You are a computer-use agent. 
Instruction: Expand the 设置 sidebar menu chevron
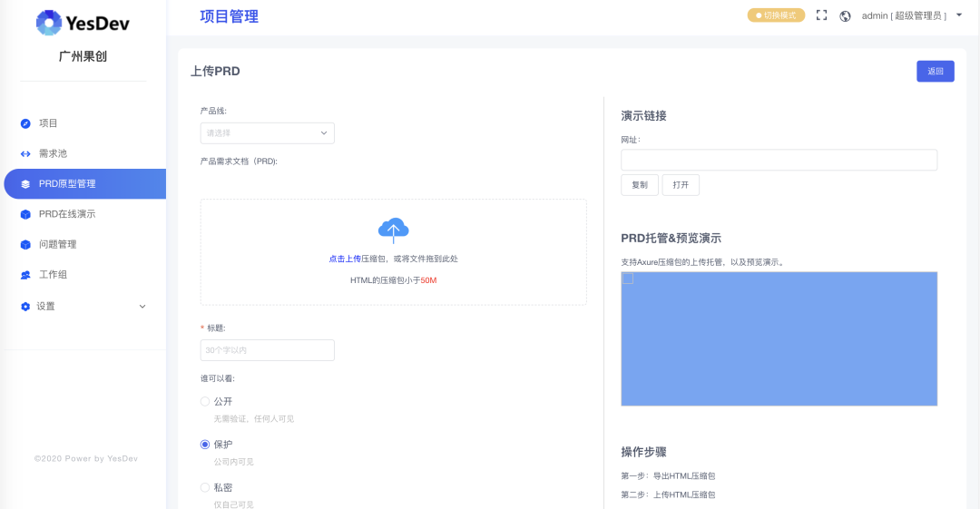tap(142, 307)
